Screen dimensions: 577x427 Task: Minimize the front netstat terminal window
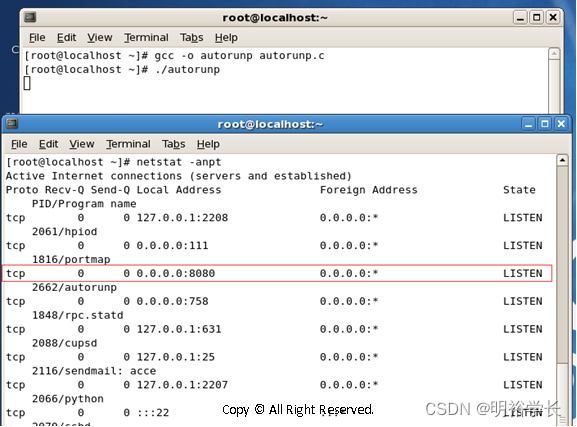click(528, 124)
